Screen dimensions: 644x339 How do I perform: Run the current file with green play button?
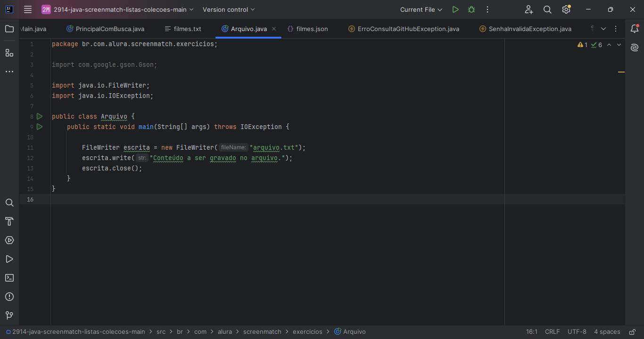coord(455,9)
